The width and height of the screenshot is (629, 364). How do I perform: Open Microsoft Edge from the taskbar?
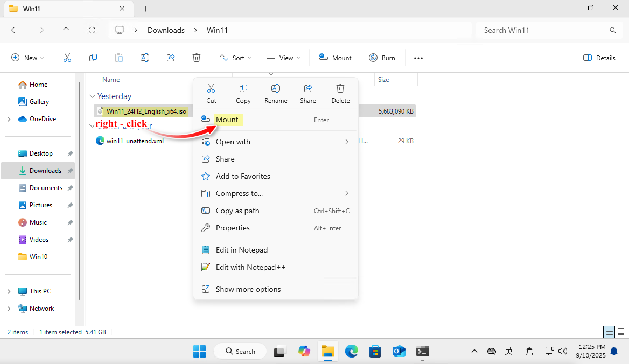352,352
